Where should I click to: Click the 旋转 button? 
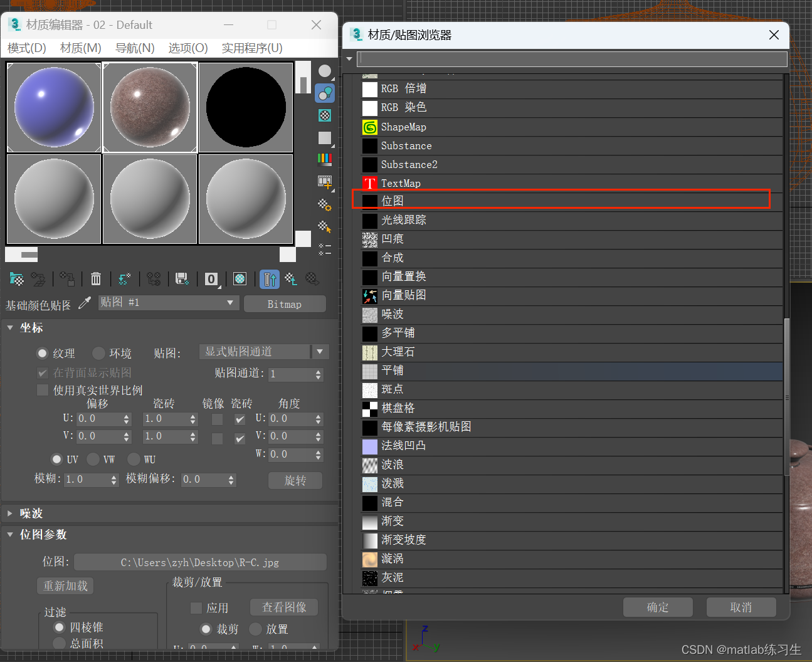295,480
